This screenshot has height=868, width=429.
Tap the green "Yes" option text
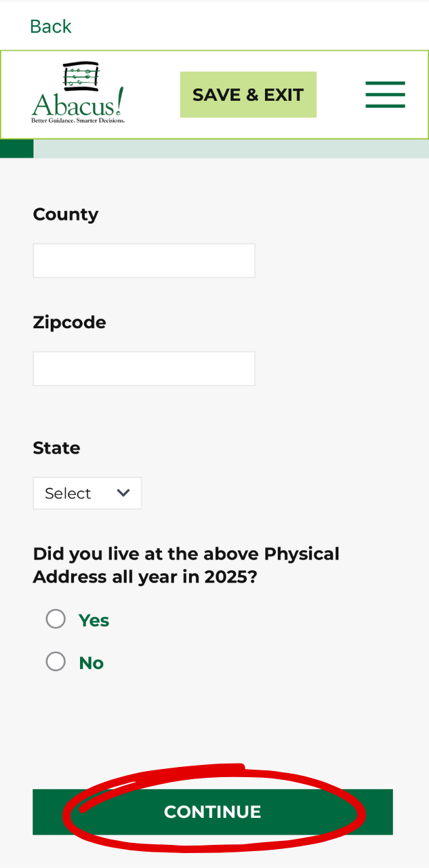(x=94, y=620)
